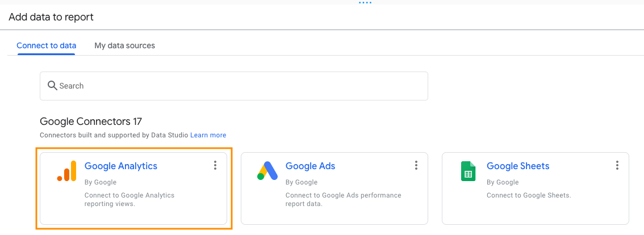Screen dimensions: 644x235
Task: Click the blue dotted drag handle at top
Action: (x=365, y=2)
